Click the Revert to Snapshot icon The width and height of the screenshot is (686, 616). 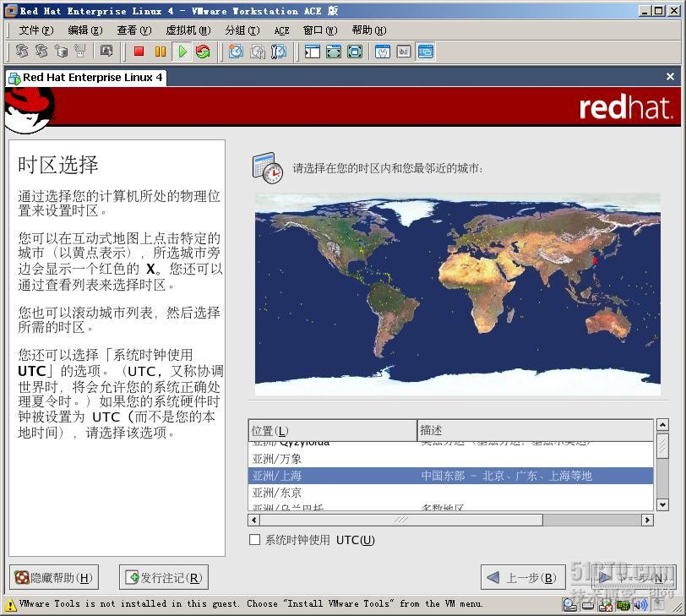tap(257, 52)
